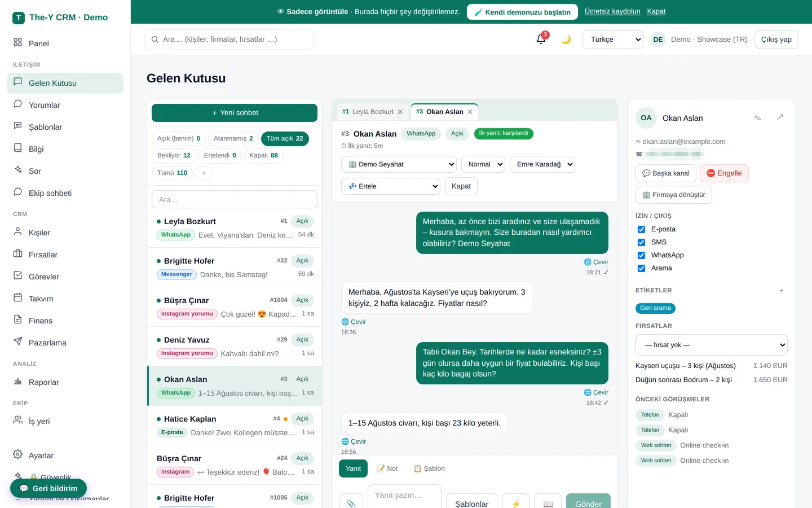
Task: Click Başka kanal button
Action: (x=666, y=173)
